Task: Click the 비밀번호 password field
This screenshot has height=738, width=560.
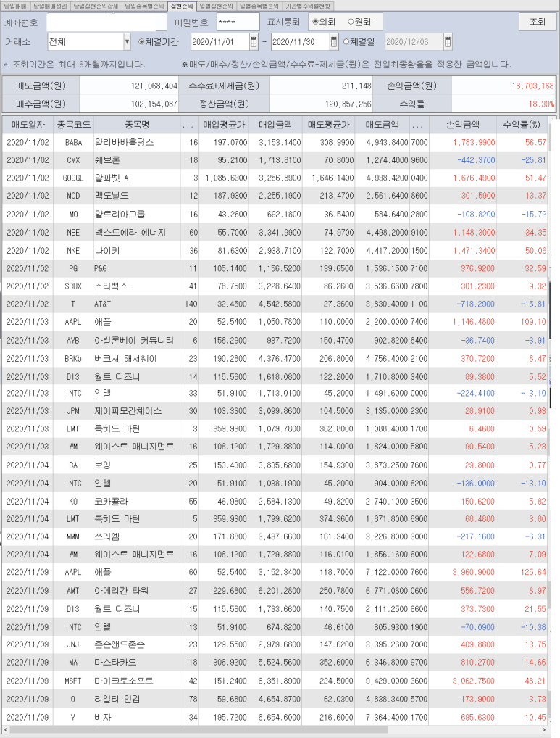Action: click(238, 22)
